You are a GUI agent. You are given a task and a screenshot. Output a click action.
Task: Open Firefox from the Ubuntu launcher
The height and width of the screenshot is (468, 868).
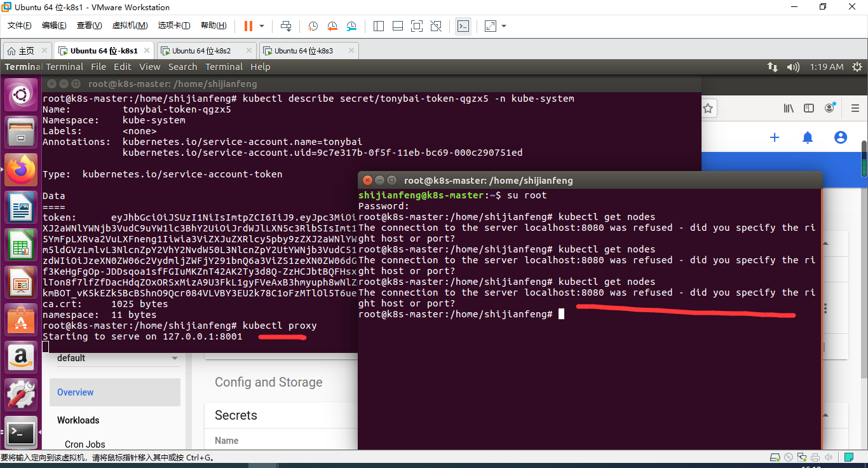point(21,170)
